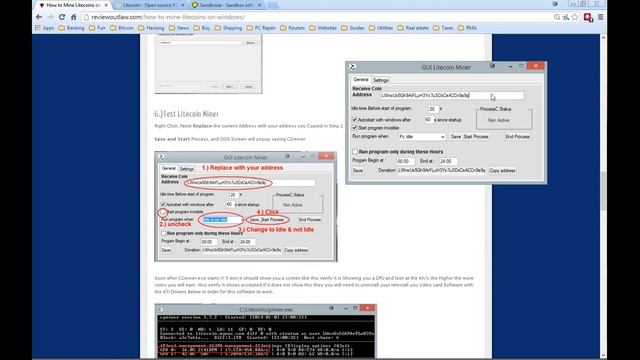Open the Guides bookmarks folder
The image size is (640, 360).
353,28
